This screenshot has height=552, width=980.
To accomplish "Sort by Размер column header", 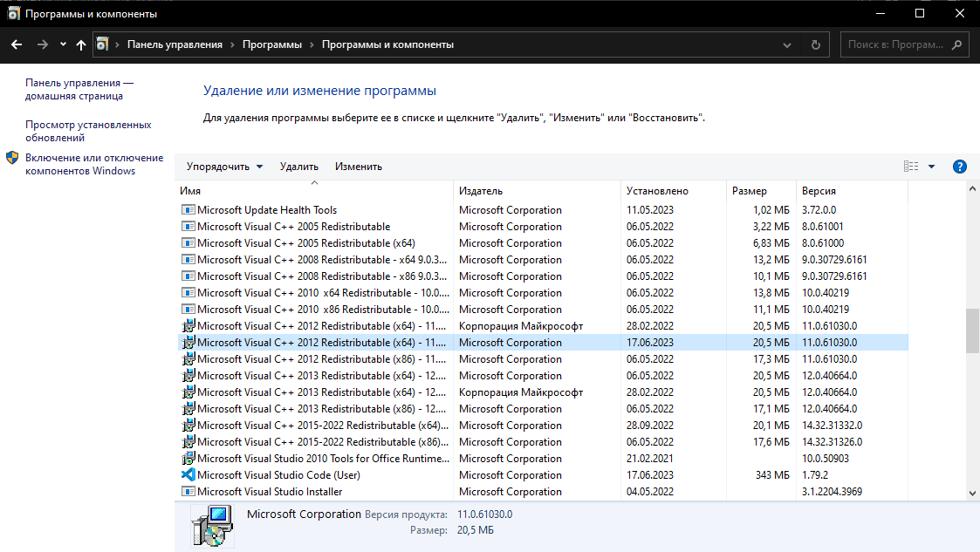I will point(761,191).
